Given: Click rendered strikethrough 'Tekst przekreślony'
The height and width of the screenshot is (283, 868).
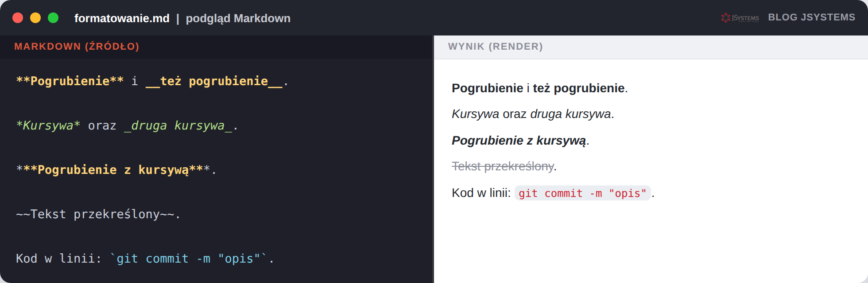Looking at the screenshot, I should click(503, 166).
